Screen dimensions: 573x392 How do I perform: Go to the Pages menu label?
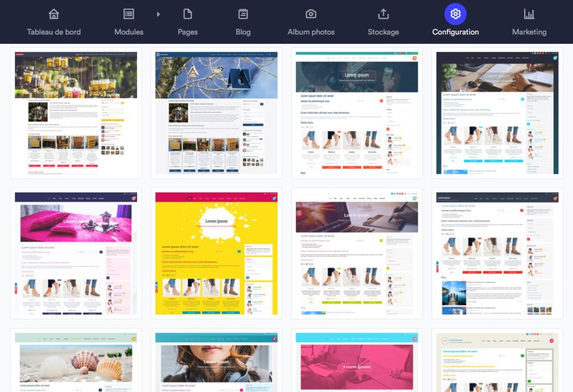(188, 32)
